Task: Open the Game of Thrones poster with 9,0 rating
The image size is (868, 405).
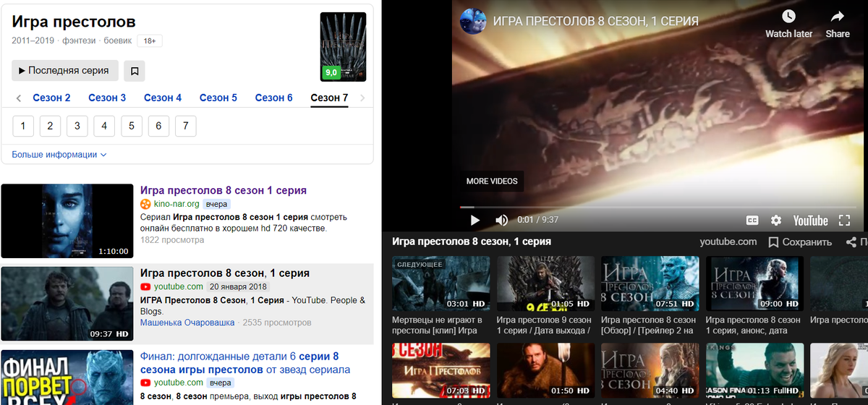Action: [x=343, y=47]
